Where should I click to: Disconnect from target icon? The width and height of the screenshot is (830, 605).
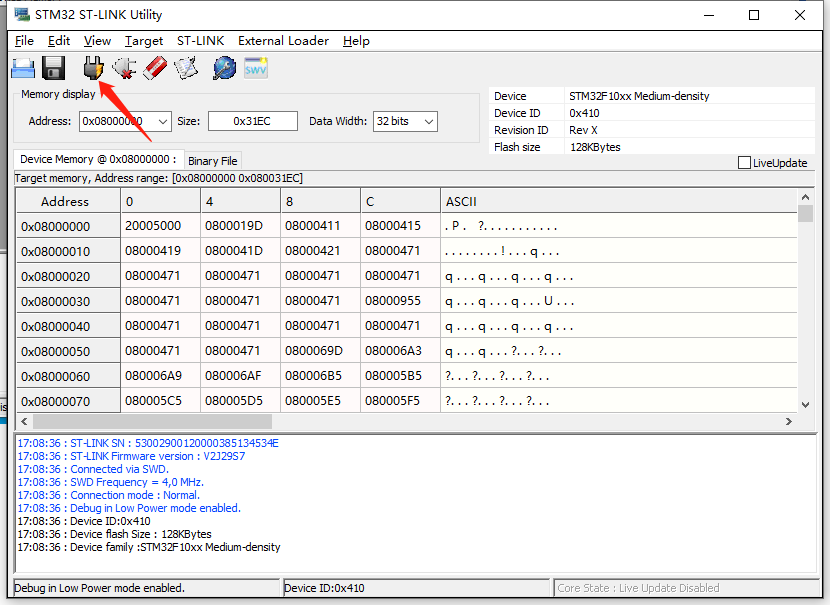point(124,68)
